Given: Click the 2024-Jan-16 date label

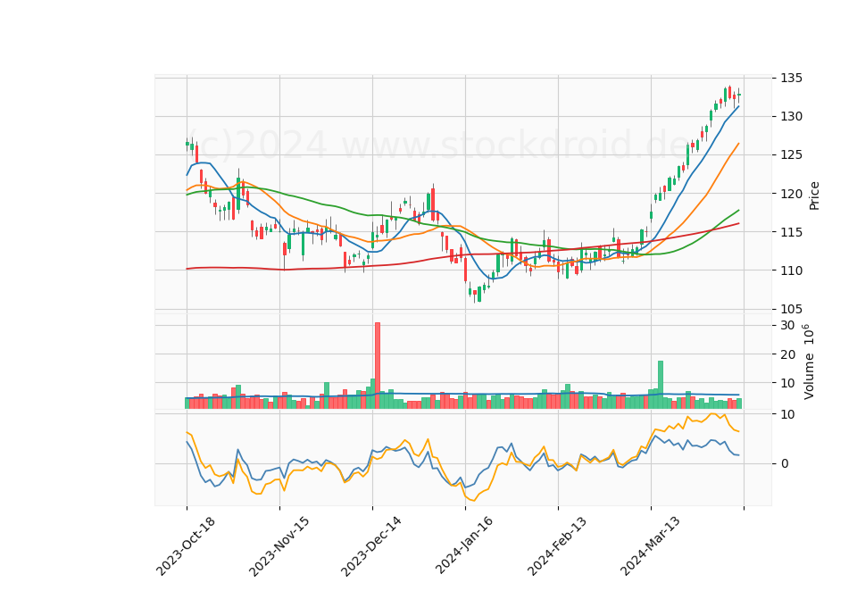Looking at the screenshot, I should coord(464,545).
